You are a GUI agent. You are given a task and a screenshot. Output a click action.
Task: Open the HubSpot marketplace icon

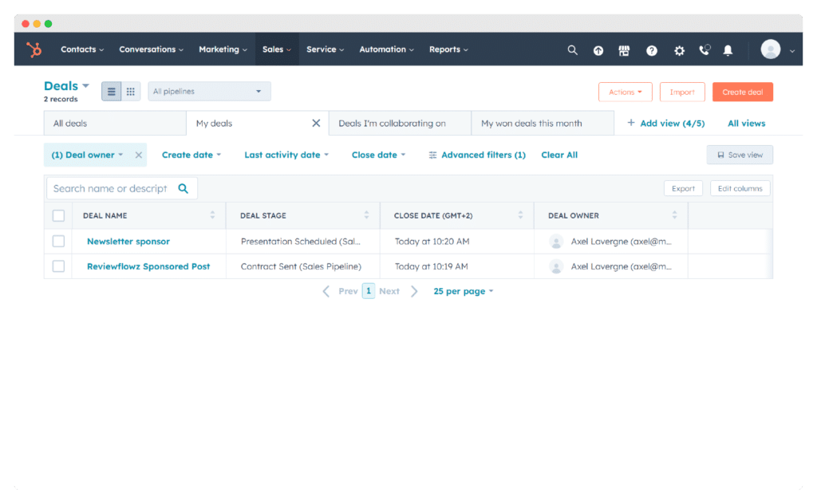click(x=625, y=49)
